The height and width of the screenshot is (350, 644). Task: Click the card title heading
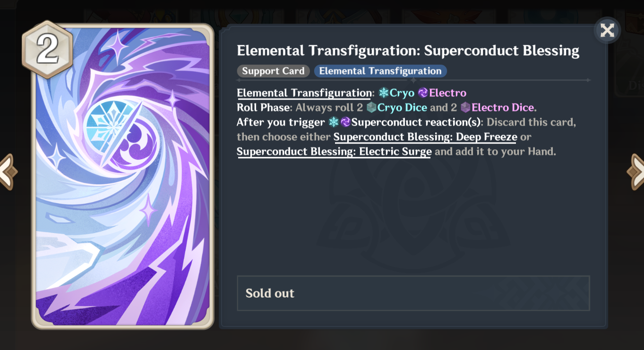408,51
